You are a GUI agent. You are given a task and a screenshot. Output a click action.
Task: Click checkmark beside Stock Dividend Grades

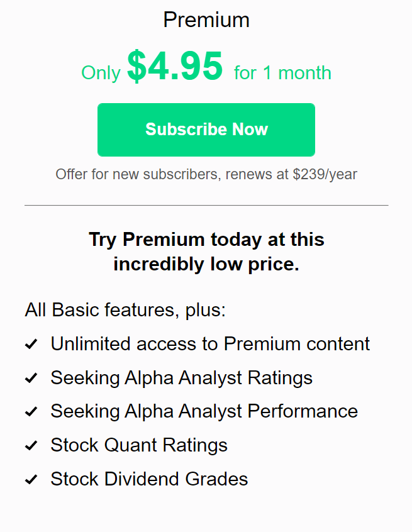(31, 479)
